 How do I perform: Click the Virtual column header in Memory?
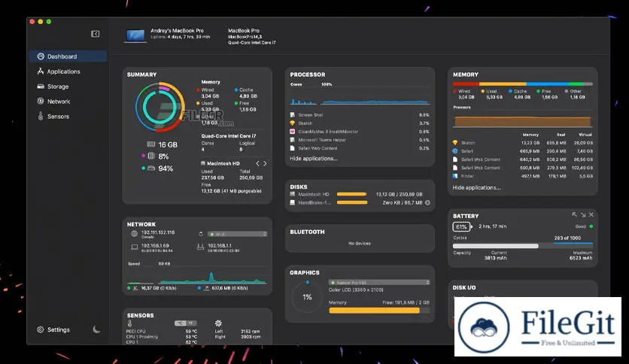(585, 135)
